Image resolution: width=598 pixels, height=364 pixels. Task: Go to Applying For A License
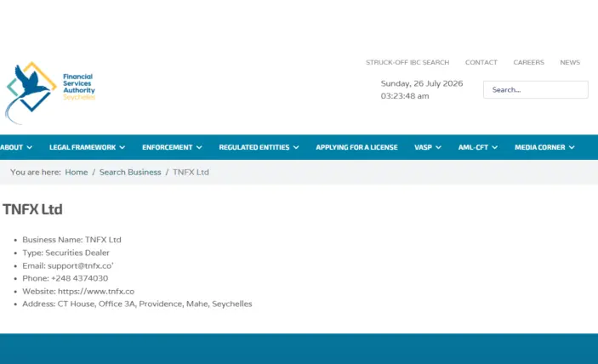click(356, 147)
